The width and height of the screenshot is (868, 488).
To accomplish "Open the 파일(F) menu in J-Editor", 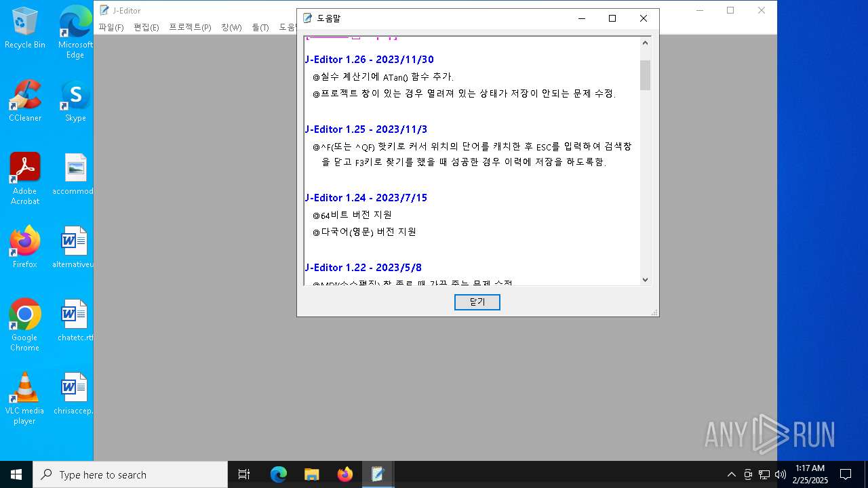I will point(111,28).
